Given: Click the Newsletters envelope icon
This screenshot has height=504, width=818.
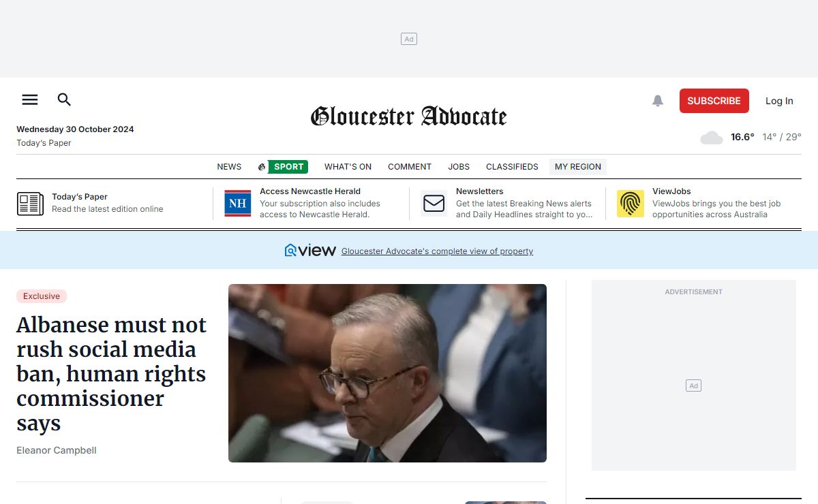Looking at the screenshot, I should [x=434, y=204].
